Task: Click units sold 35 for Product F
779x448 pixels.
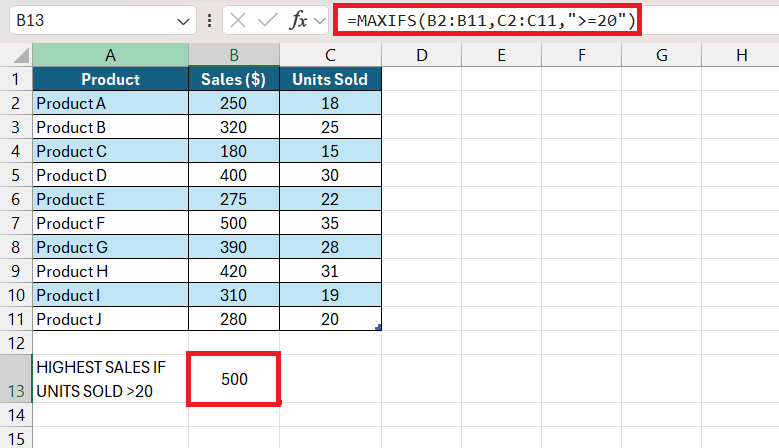Action: pos(330,223)
